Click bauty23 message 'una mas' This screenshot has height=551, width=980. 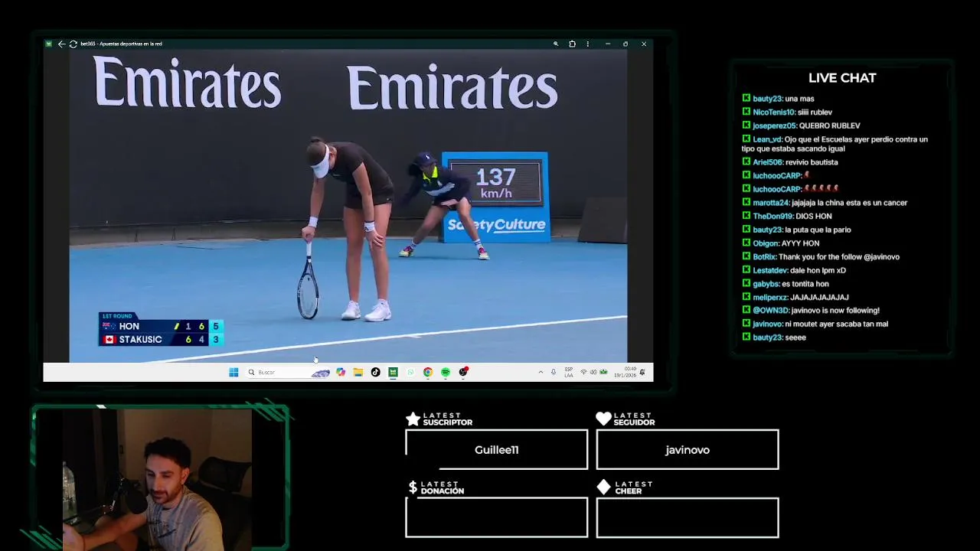(778, 99)
